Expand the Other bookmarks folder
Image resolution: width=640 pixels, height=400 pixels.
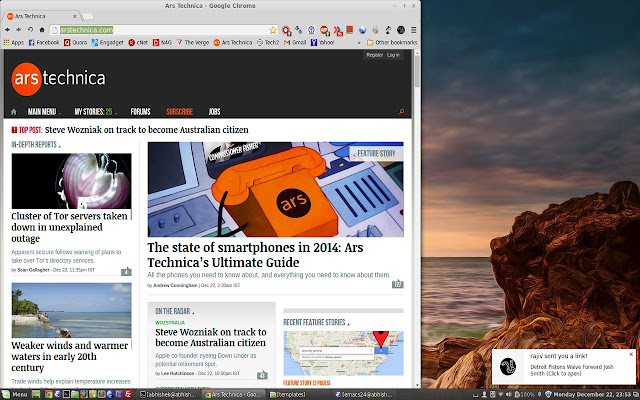(x=392, y=42)
